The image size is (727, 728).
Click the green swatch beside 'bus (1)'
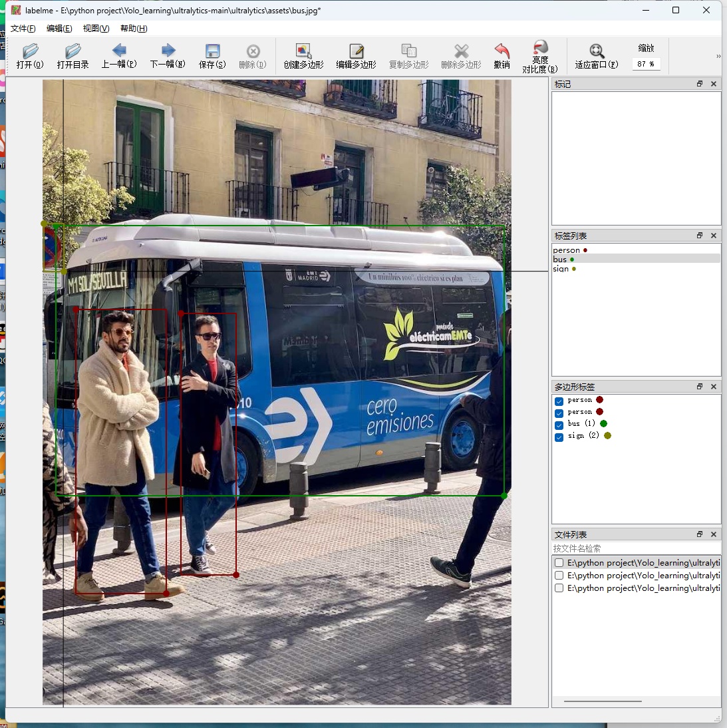click(x=603, y=423)
